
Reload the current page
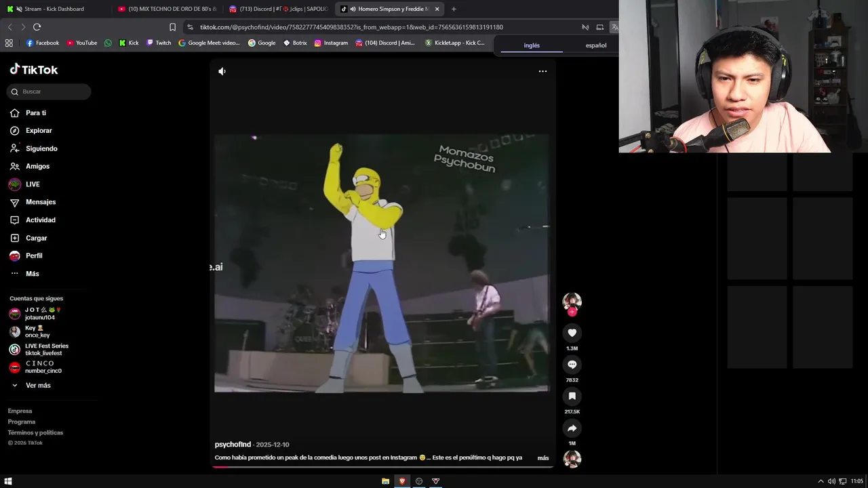coord(37,27)
